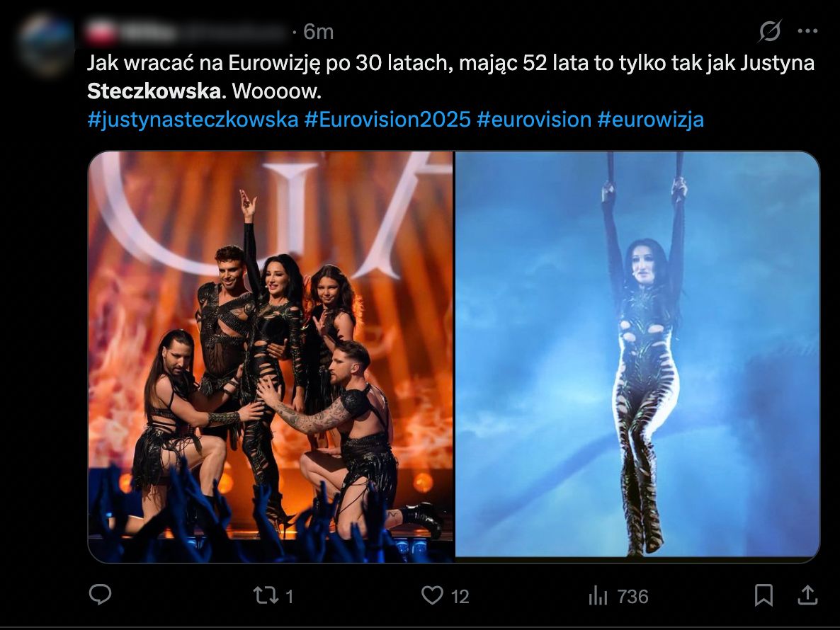Open the poster's profile avatar
The image size is (840, 630).
pyautogui.click(x=45, y=45)
